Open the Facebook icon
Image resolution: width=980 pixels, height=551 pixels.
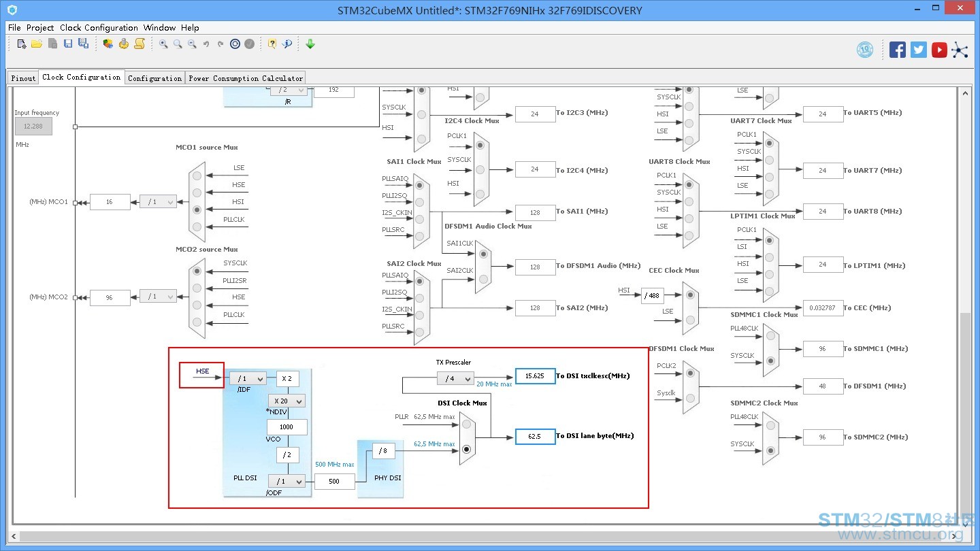coord(898,50)
